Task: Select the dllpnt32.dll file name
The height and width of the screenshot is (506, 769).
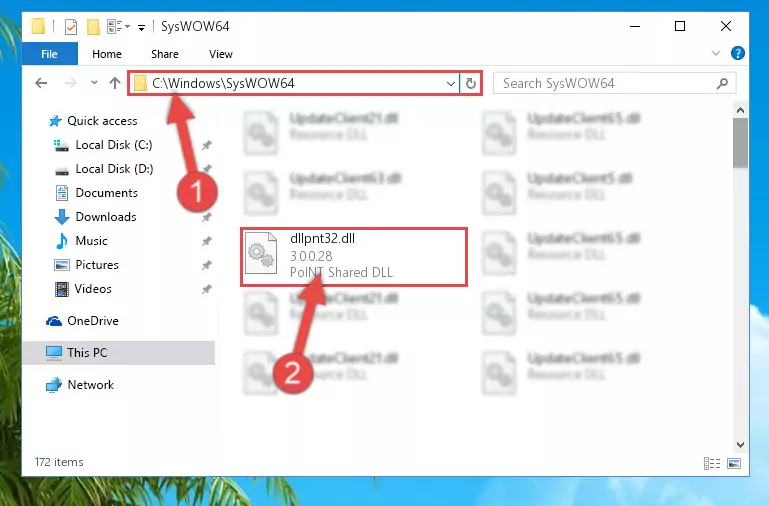Action: tap(322, 238)
